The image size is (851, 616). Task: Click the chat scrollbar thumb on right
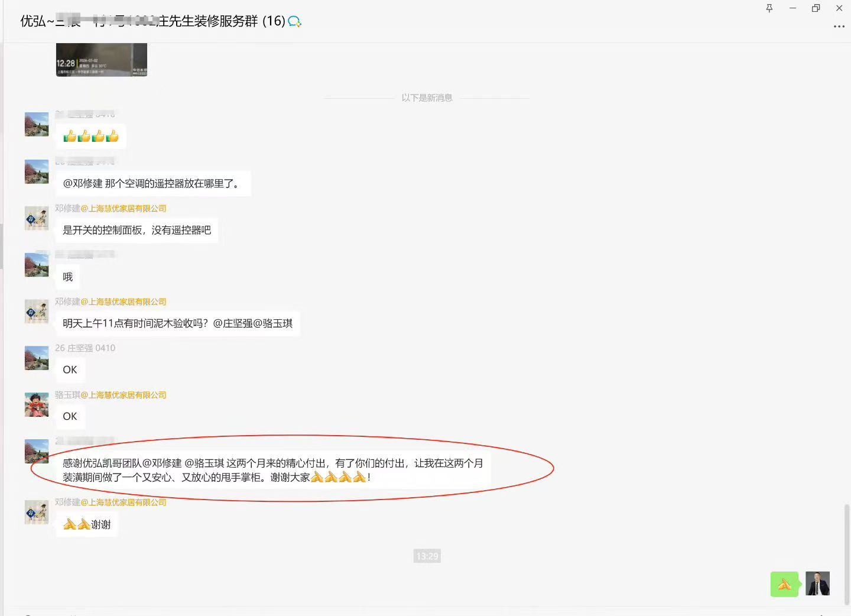click(847, 554)
